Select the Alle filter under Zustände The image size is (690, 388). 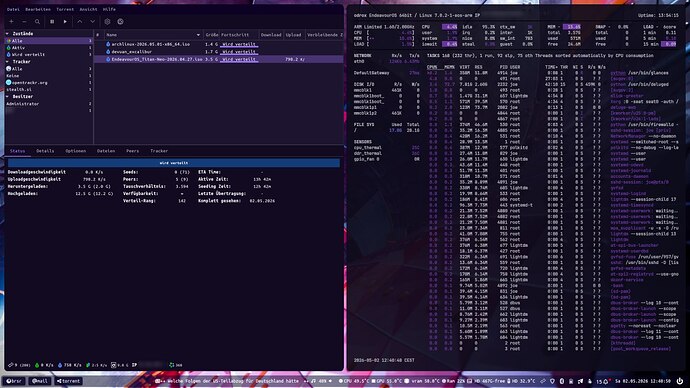(48, 40)
